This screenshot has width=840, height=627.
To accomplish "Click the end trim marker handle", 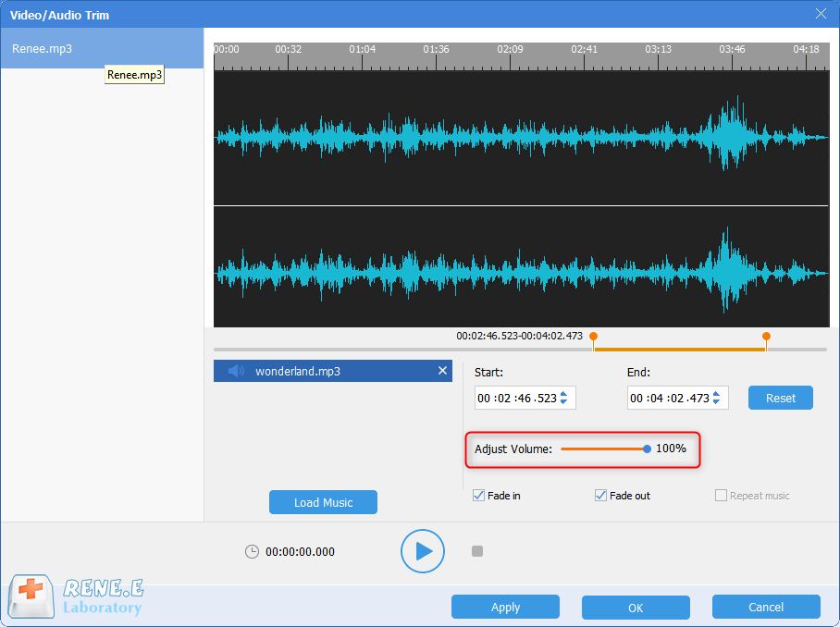I will pyautogui.click(x=766, y=338).
